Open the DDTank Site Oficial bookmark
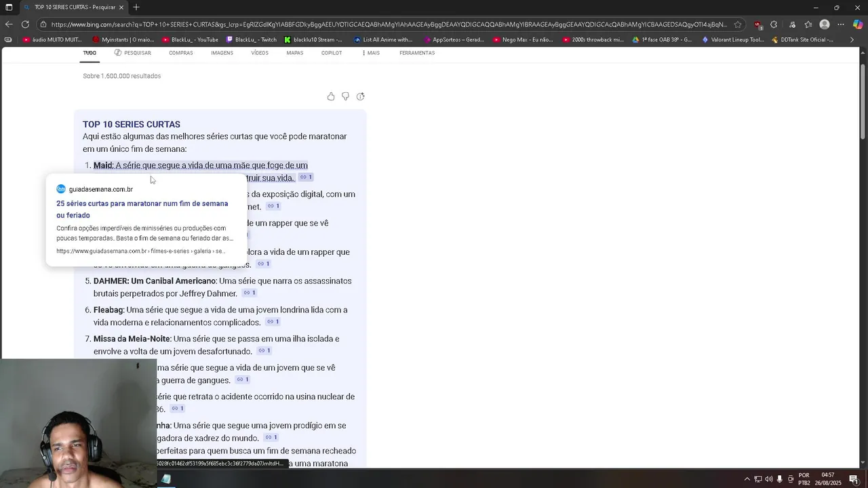868x488 pixels. [802, 40]
